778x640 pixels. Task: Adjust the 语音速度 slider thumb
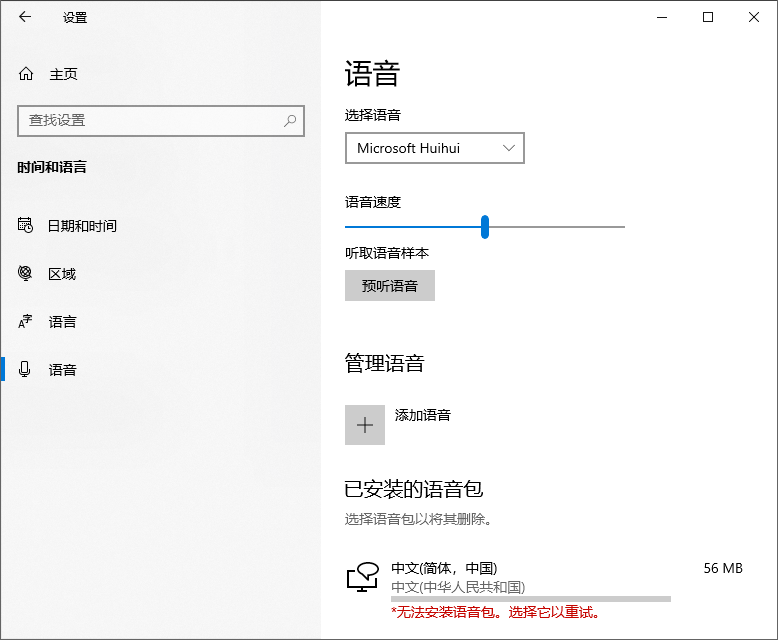(485, 227)
